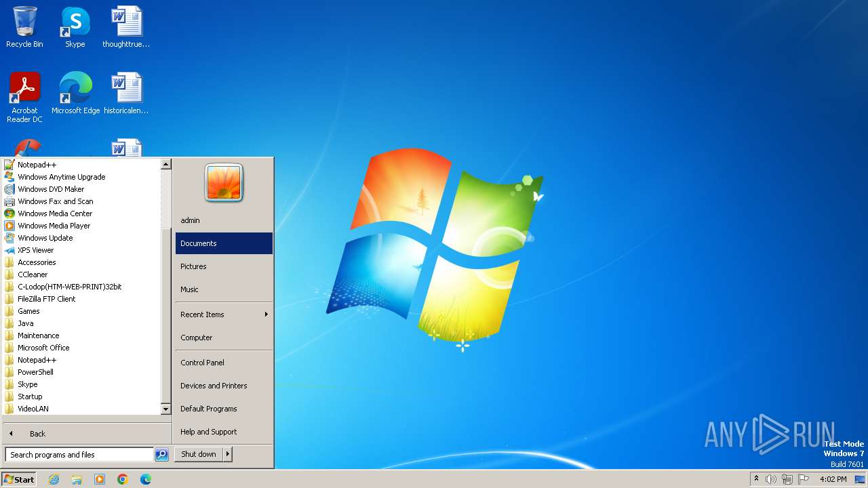This screenshot has height=488, width=868.
Task: Expand the Java folder
Action: pos(25,323)
